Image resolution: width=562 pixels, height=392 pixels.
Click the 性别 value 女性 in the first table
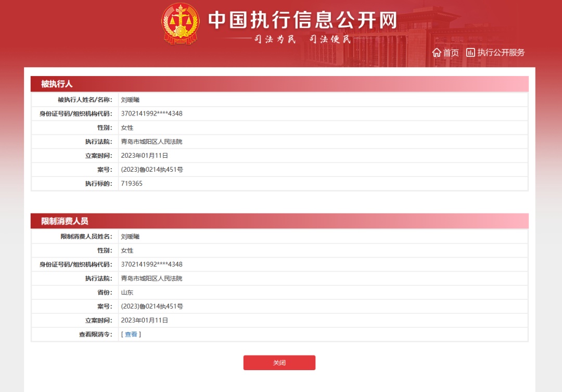(127, 128)
